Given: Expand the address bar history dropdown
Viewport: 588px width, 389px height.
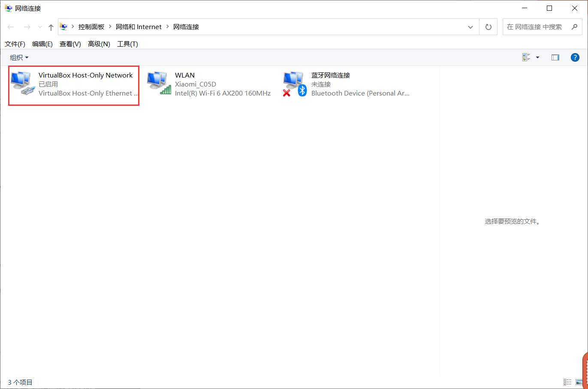Looking at the screenshot, I should (470, 27).
